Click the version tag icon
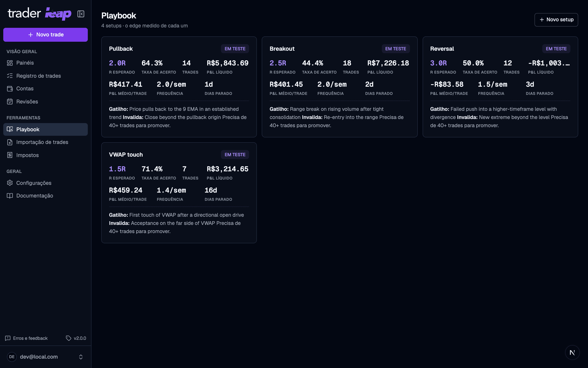 tap(69, 338)
